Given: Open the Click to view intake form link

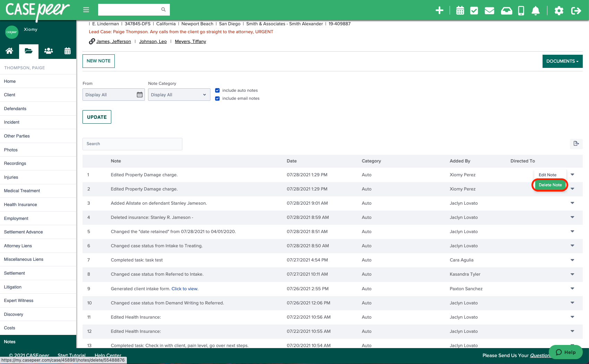Looking at the screenshot, I should click(x=184, y=288).
